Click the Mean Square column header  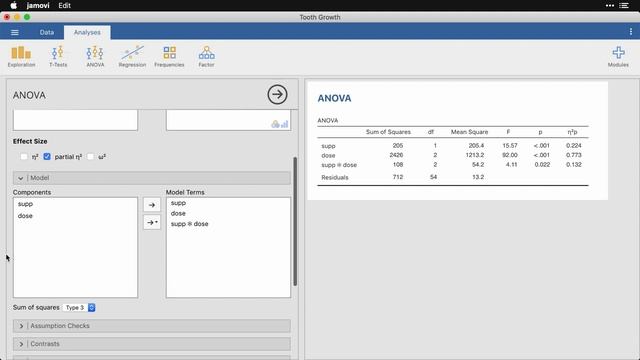coord(469,132)
